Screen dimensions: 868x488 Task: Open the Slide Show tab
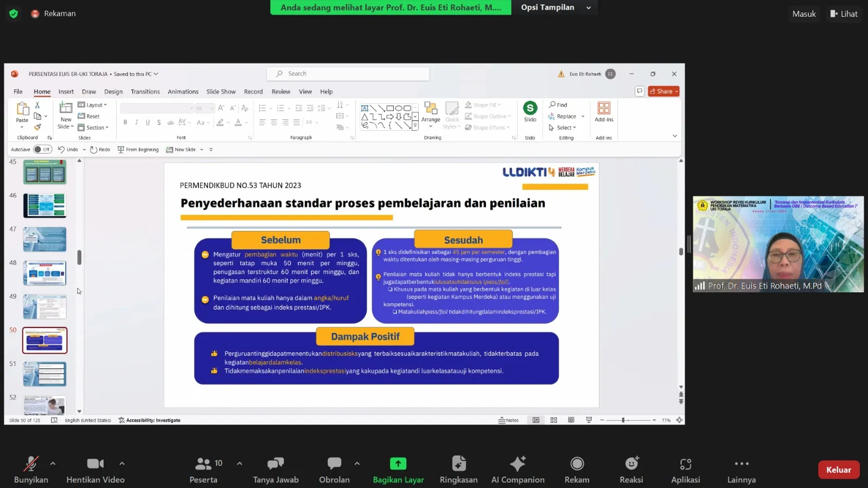coord(221,92)
